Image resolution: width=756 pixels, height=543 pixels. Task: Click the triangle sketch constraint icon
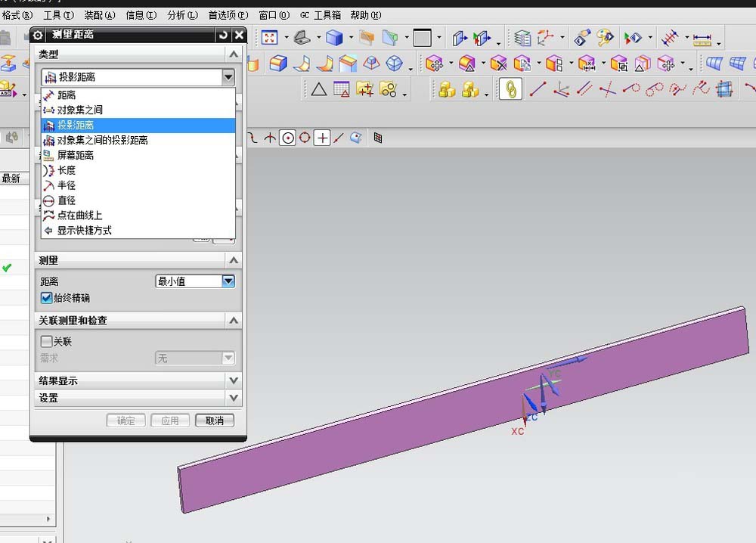pyautogui.click(x=319, y=89)
